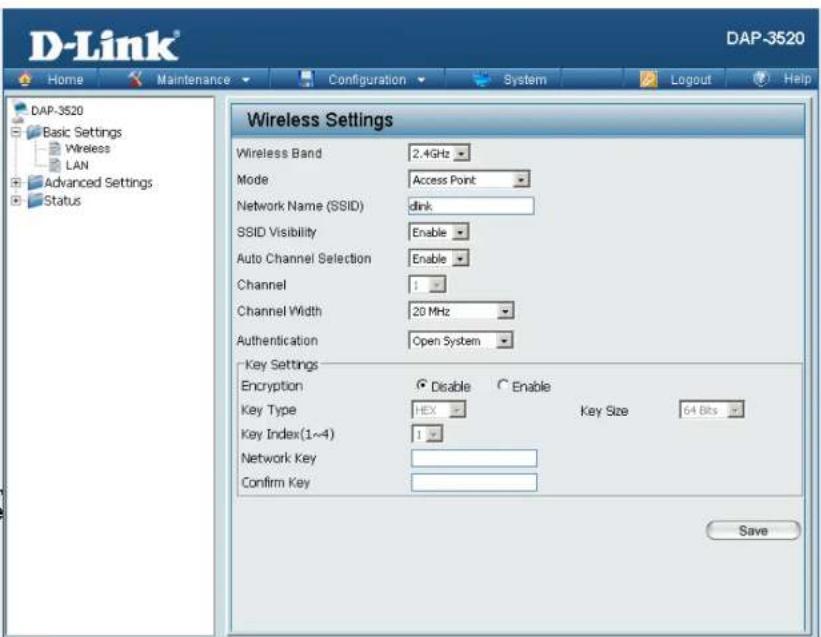
Task: Open the Wireless Band dropdown
Action: tap(439, 153)
